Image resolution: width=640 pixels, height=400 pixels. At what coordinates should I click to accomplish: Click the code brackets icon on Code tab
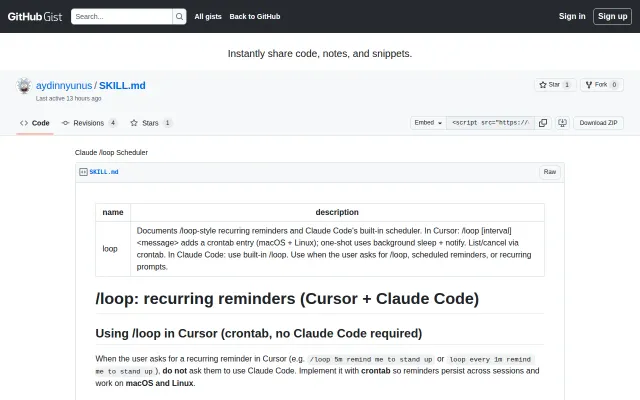[24, 123]
